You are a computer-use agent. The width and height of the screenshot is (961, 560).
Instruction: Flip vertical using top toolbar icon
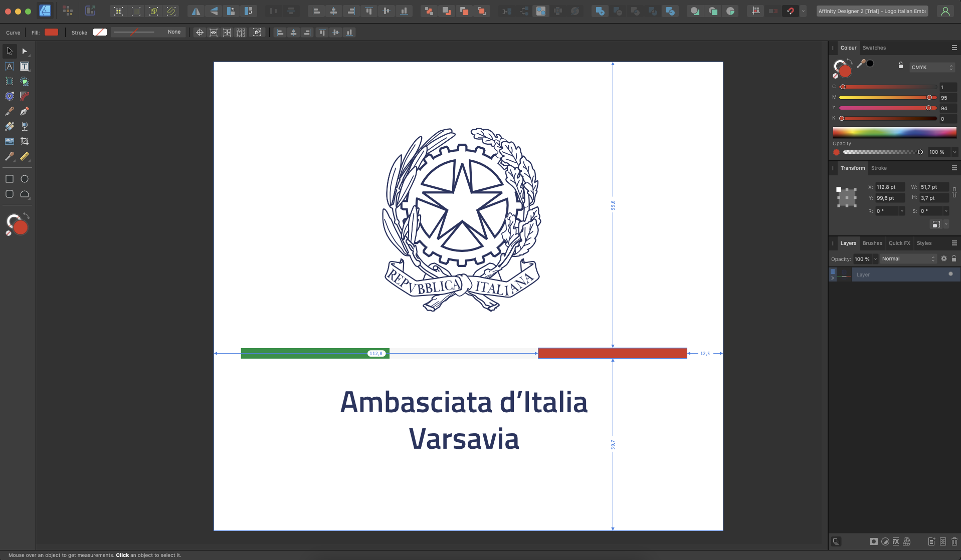(x=214, y=11)
